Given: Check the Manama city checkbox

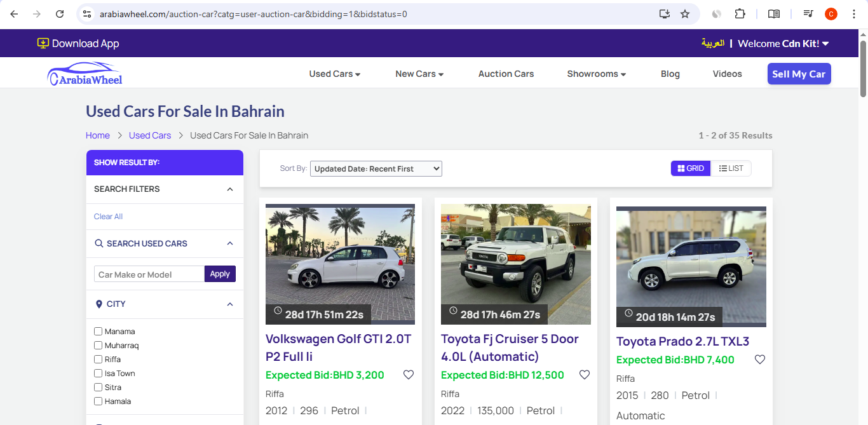Looking at the screenshot, I should click(98, 332).
